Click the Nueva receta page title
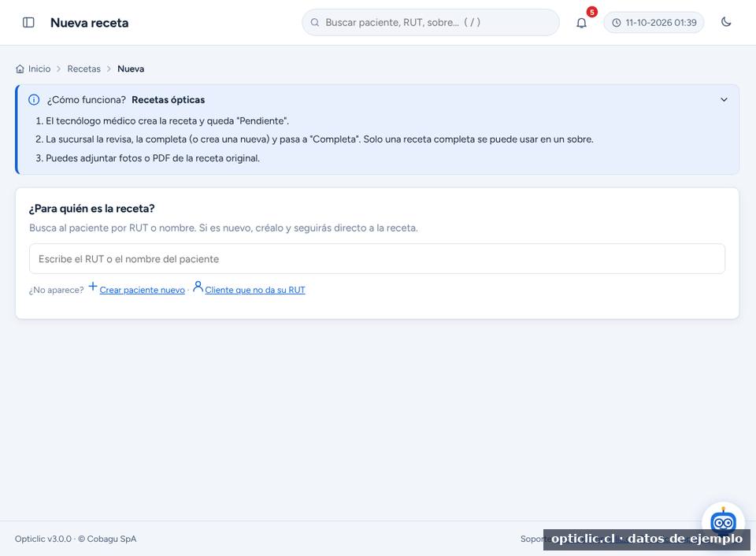Screen dimensions: 756x556 click(90, 23)
